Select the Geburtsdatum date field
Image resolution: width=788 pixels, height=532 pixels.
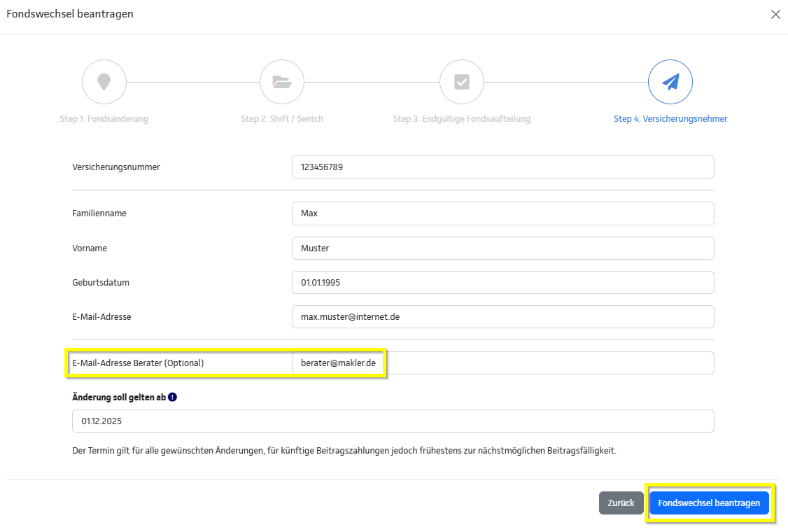click(502, 283)
